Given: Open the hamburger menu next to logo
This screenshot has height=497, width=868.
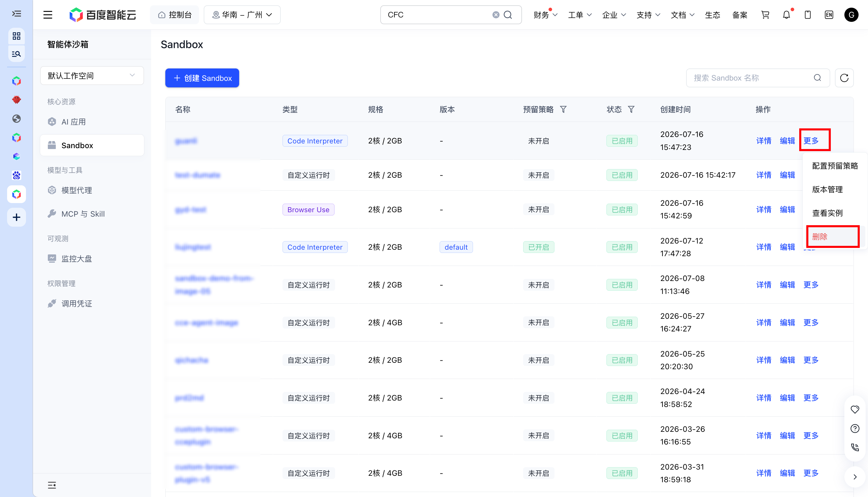Looking at the screenshot, I should click(48, 15).
